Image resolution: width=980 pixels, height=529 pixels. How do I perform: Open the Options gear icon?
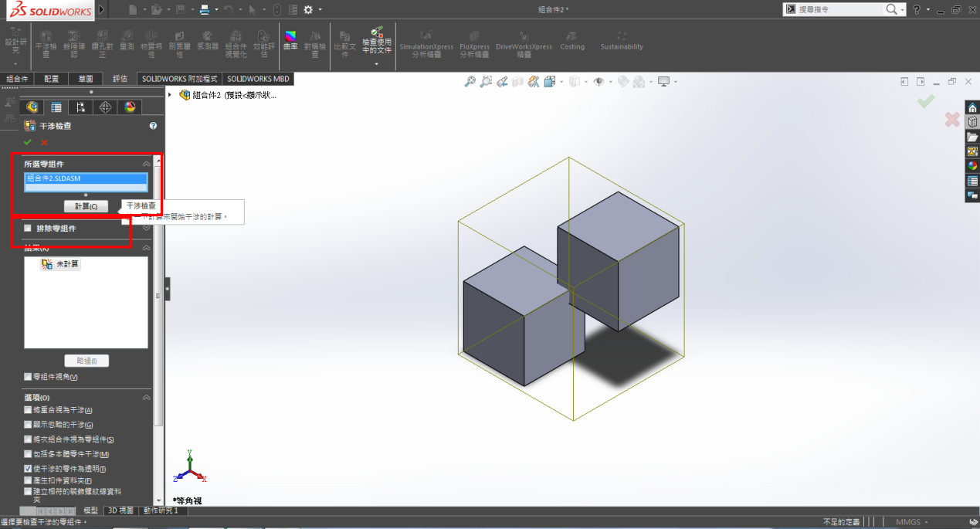pyautogui.click(x=309, y=10)
